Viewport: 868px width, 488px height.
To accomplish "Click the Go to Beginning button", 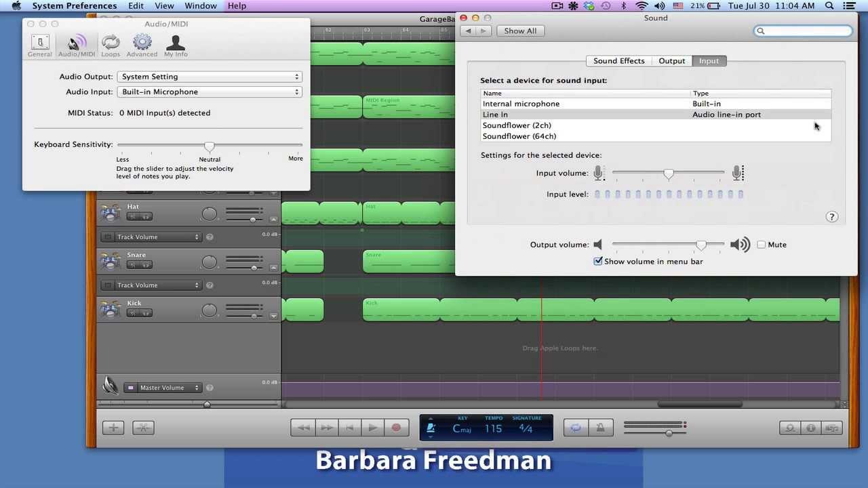I will (349, 428).
